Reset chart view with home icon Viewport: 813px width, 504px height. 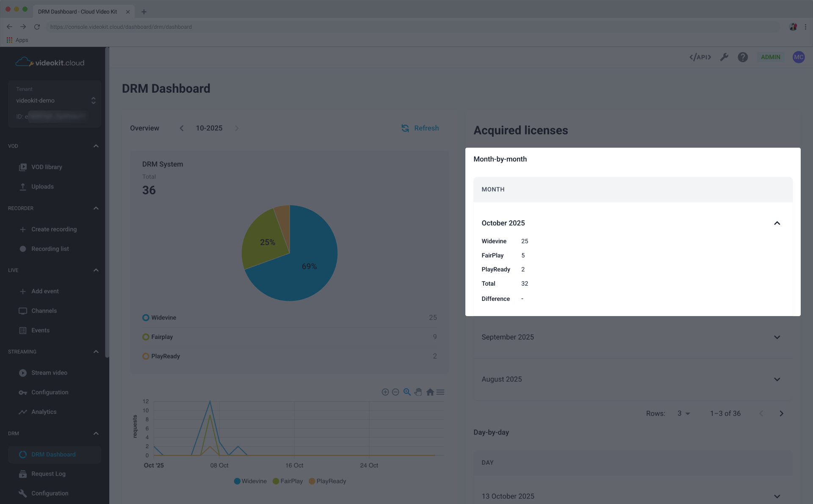pos(430,392)
